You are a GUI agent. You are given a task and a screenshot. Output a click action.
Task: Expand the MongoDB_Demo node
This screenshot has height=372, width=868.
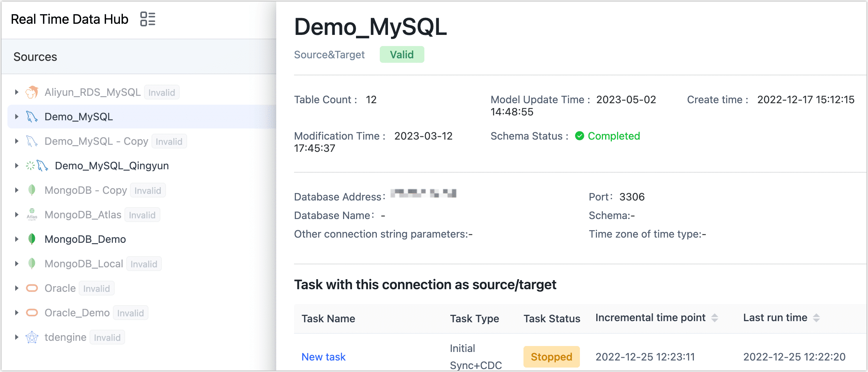pos(16,239)
